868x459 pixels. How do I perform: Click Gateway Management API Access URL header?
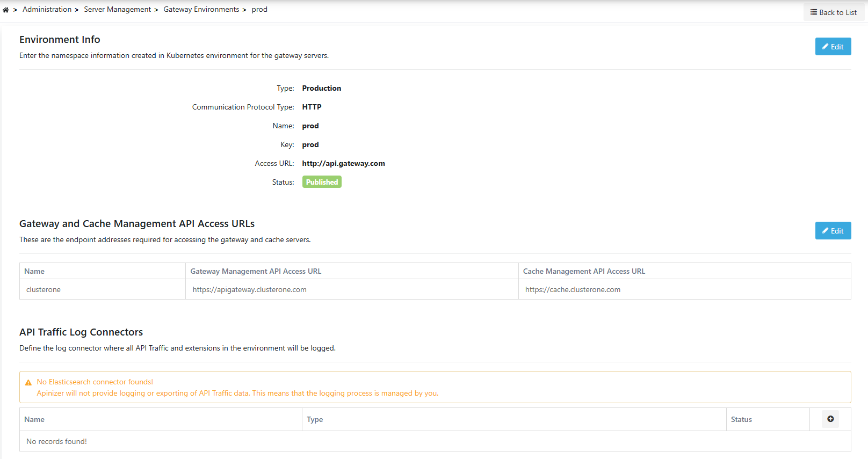[x=256, y=271]
